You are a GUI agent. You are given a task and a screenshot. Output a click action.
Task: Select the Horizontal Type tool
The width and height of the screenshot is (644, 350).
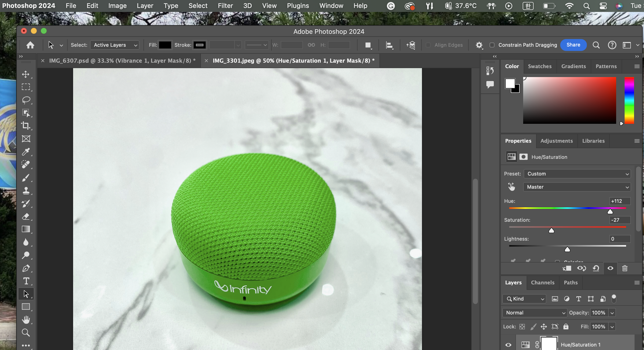(x=26, y=281)
